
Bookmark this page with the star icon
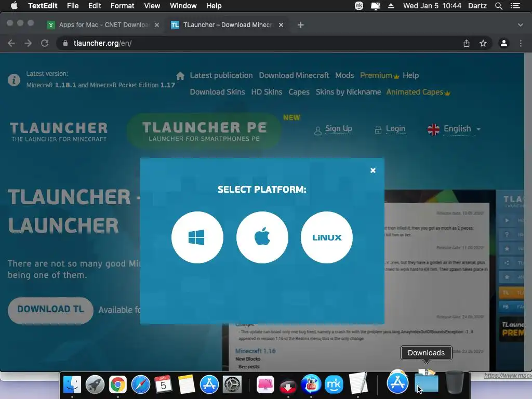coord(483,43)
